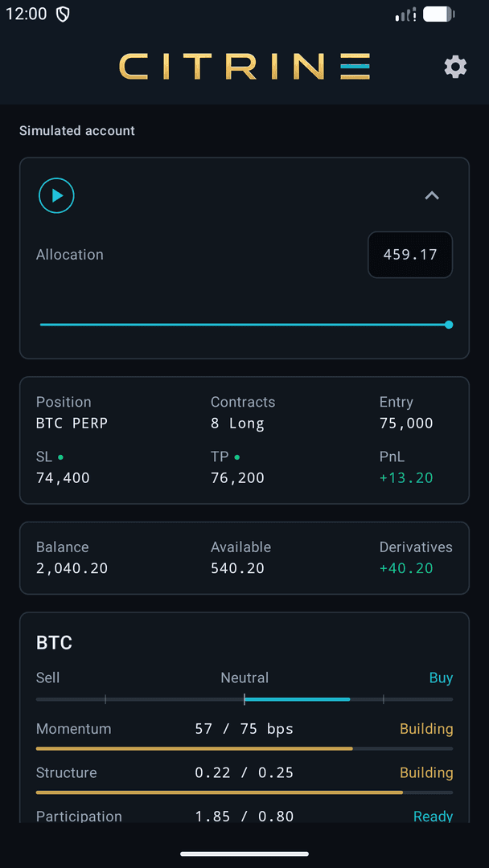Open the Balance 2,040.20 details

pyautogui.click(x=72, y=568)
